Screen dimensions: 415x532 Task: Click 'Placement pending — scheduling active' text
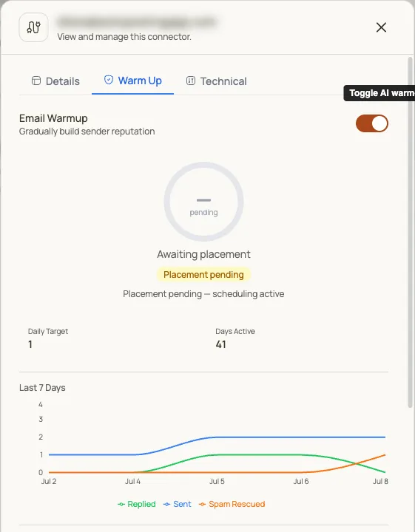click(203, 294)
